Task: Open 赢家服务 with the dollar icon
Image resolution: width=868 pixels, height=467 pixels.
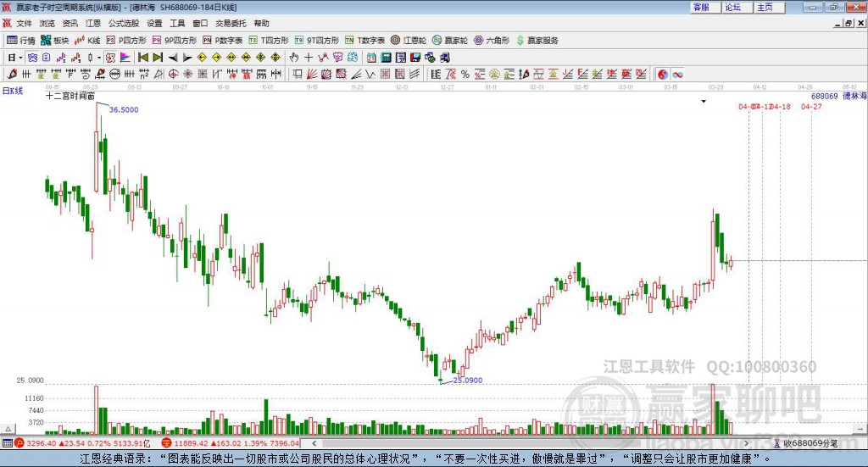Action: tap(537, 41)
